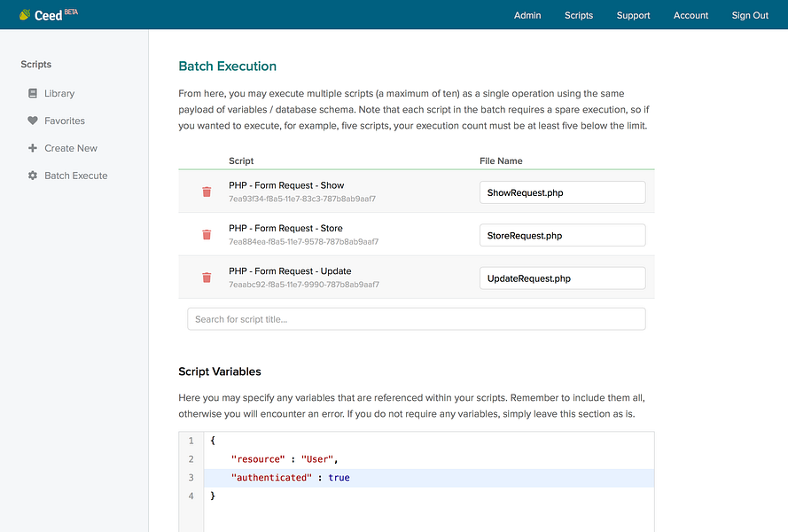Trash the Form Request - Update script
This screenshot has height=532, width=788.
(x=207, y=278)
